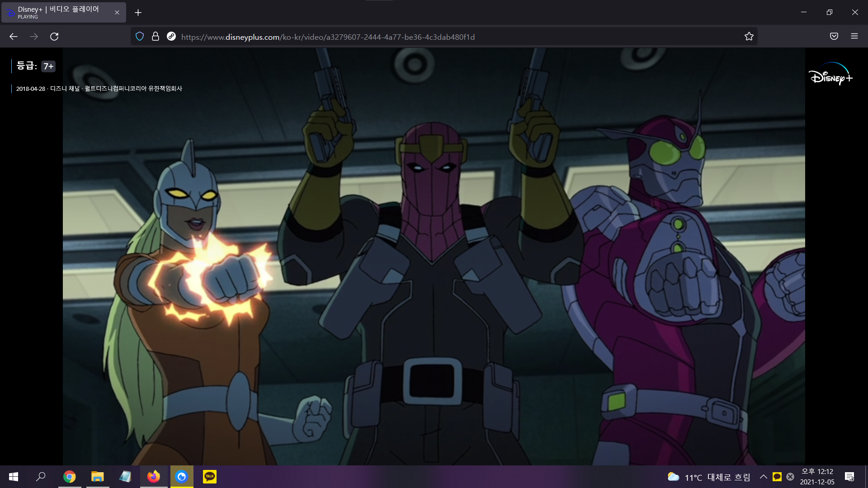The image size is (868, 488).
Task: Go back to the previous page
Action: pos(14,37)
